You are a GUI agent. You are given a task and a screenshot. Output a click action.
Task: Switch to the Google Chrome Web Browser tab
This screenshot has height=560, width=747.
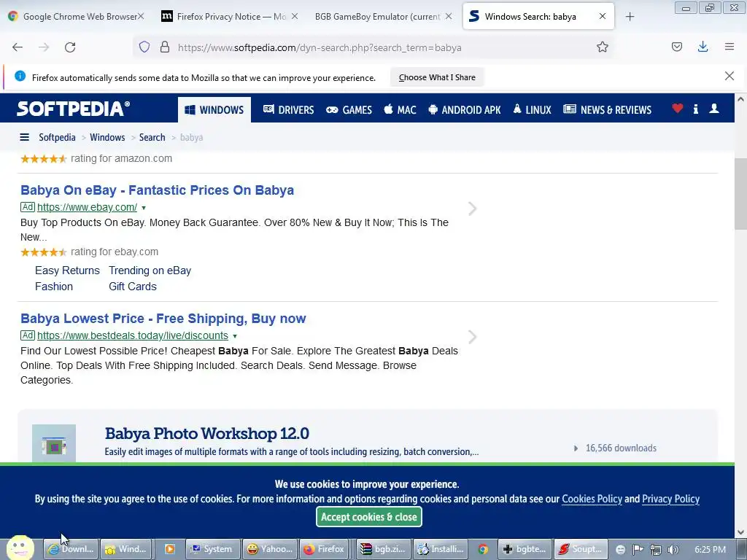pos(75,17)
